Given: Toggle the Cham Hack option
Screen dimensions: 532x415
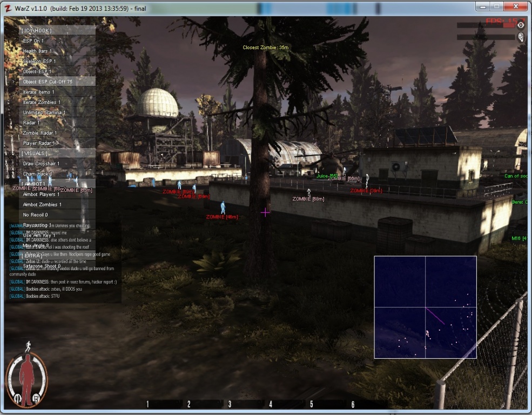Looking at the screenshot, I should click(57, 174).
